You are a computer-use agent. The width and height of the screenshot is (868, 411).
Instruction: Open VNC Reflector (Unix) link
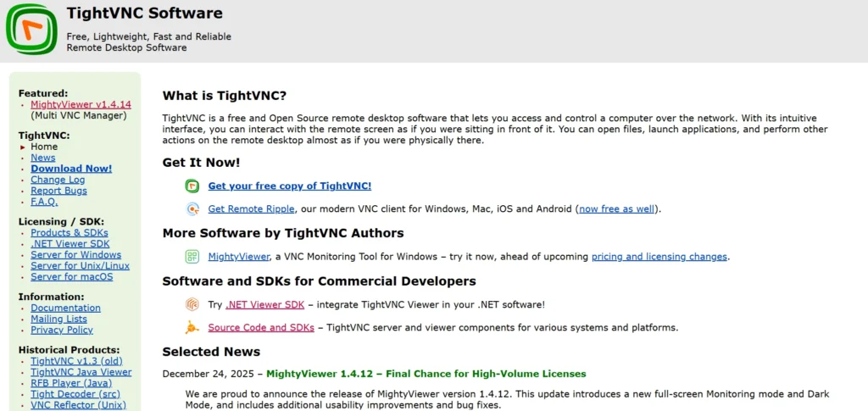pos(78,405)
